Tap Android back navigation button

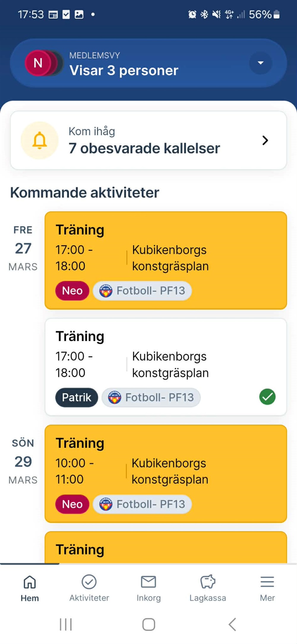[x=232, y=624]
